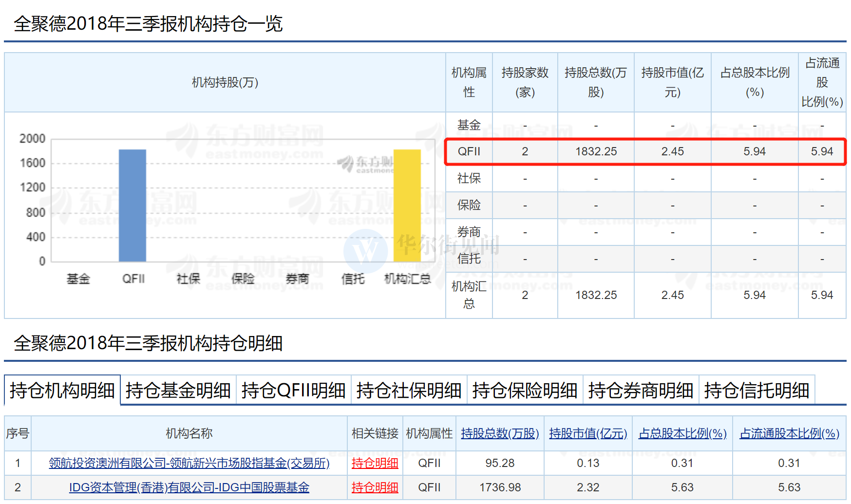851x504 pixels.
Task: Click the 5.63 total share ratio cell
Action: pyautogui.click(x=682, y=487)
